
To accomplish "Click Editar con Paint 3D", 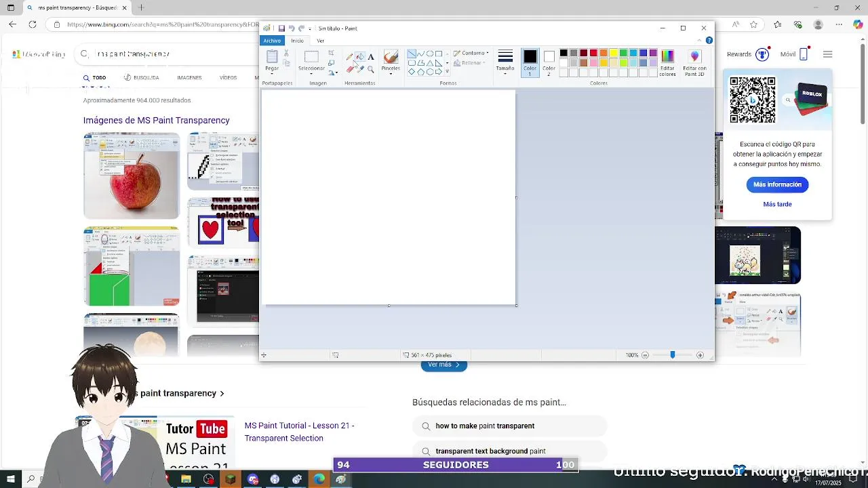I will point(694,62).
